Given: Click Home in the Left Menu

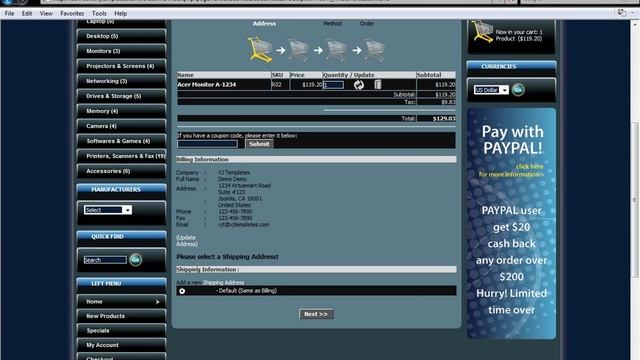Looking at the screenshot, I should [x=121, y=302].
